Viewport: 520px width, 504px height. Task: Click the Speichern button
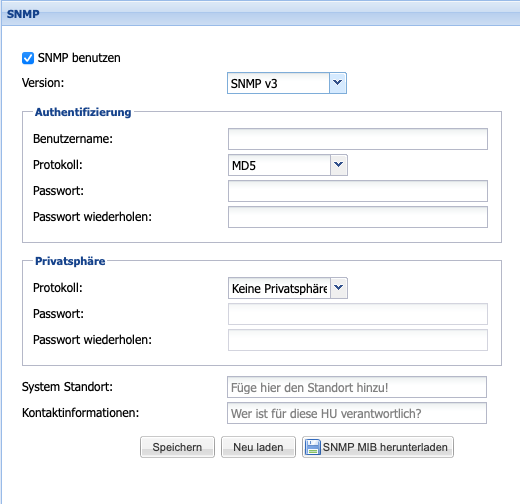(x=177, y=447)
